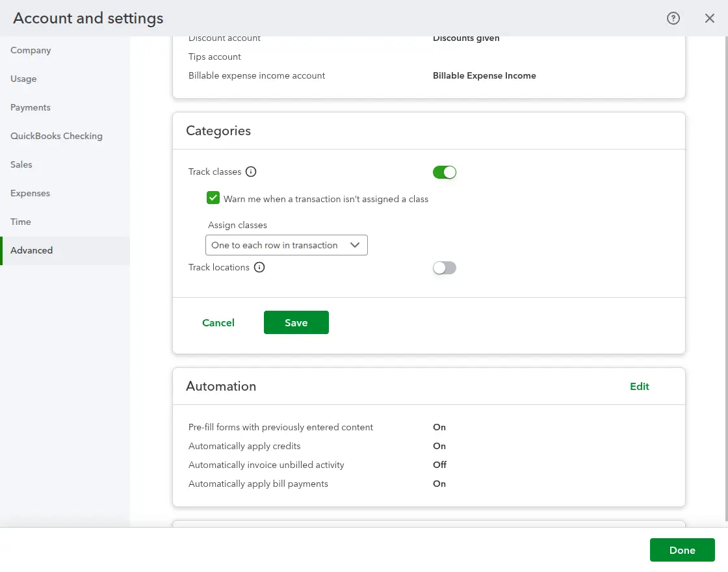Viewport: 728px width, 572px height.
Task: Open the Assign classes dropdown
Action: (286, 245)
